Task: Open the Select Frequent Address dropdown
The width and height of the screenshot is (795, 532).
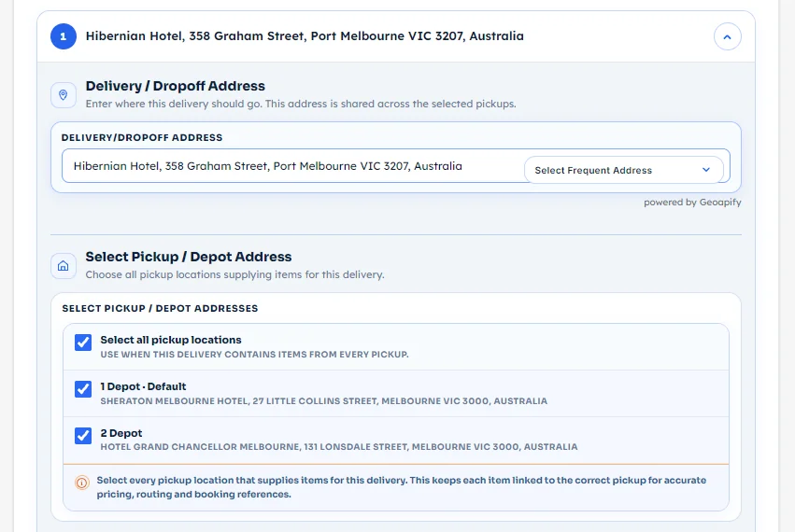Action: (623, 170)
